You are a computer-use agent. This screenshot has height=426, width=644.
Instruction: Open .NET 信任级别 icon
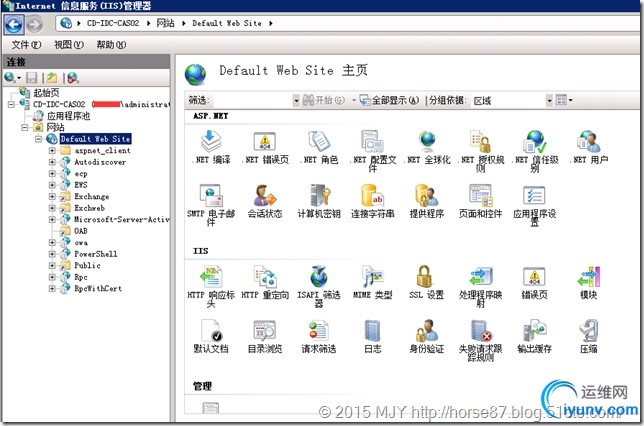click(535, 150)
